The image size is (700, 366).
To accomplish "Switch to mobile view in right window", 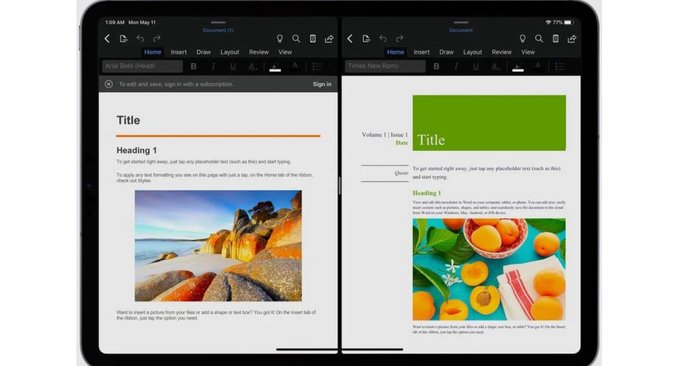I will pyautogui.click(x=556, y=39).
